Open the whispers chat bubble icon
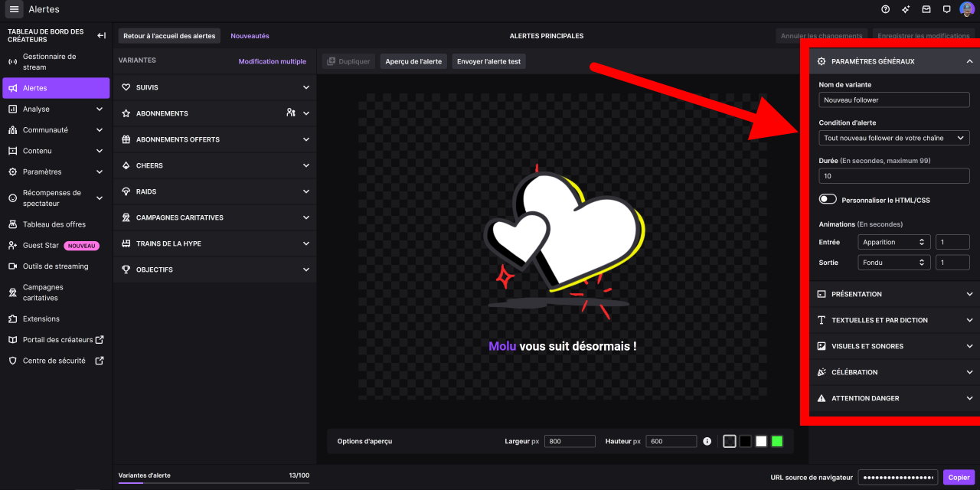 point(947,9)
